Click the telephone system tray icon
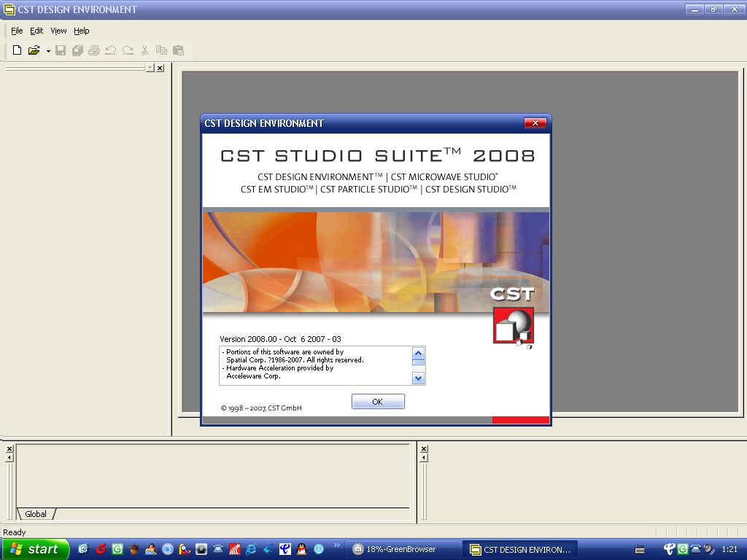The image size is (747, 560). click(695, 548)
